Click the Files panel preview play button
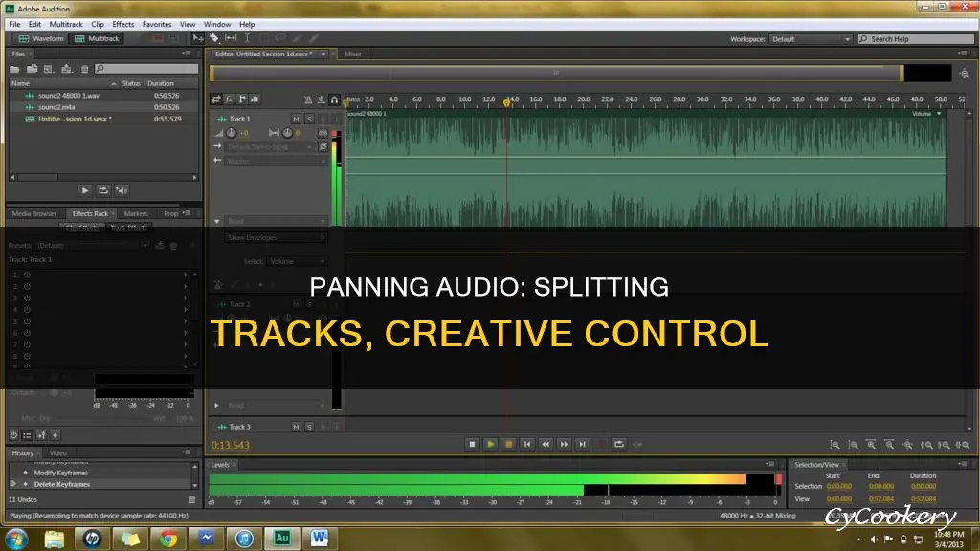 point(85,190)
